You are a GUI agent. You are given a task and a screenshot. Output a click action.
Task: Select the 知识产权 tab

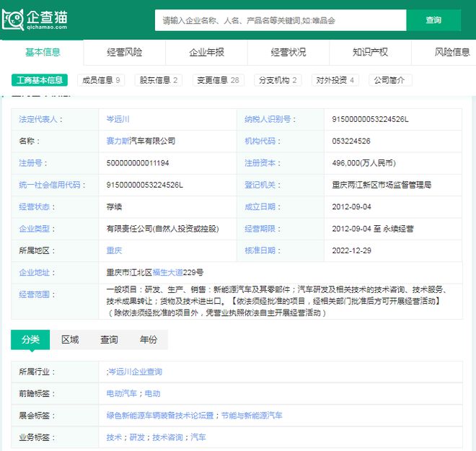point(371,52)
